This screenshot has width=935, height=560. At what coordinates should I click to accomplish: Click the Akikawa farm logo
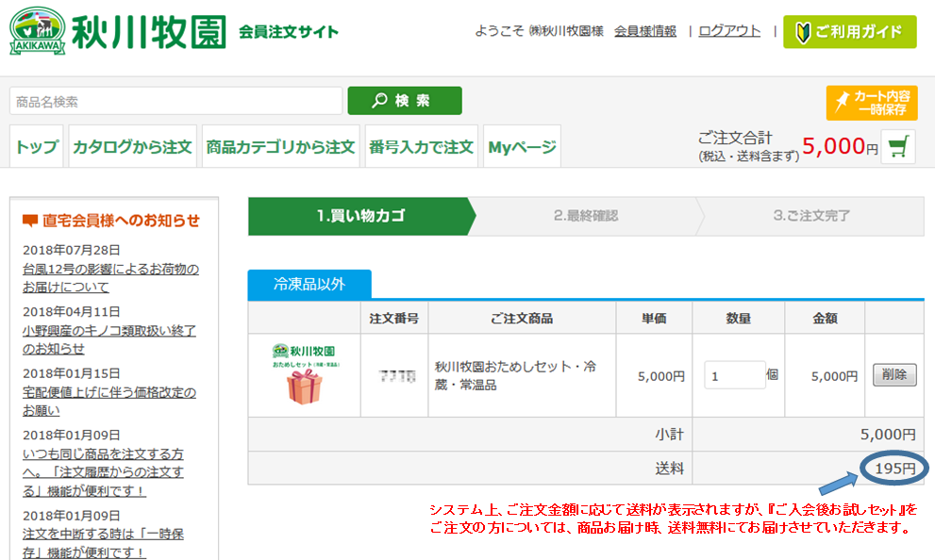click(x=118, y=31)
